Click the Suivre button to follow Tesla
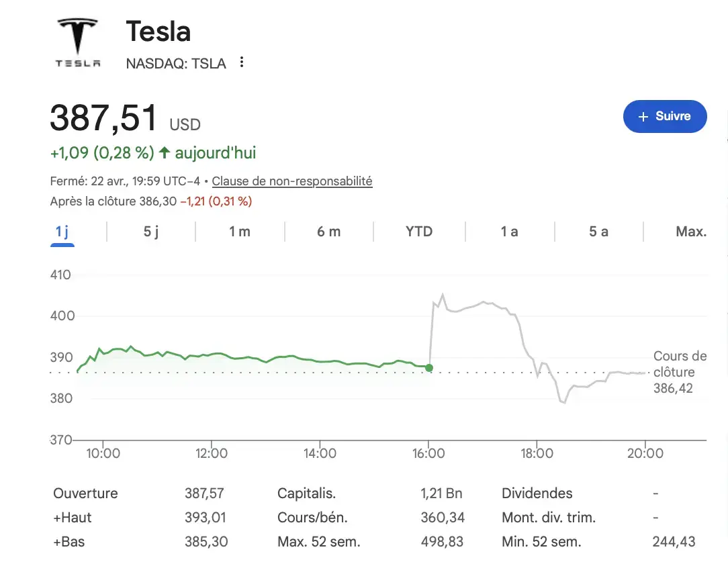728x568 pixels. (665, 116)
